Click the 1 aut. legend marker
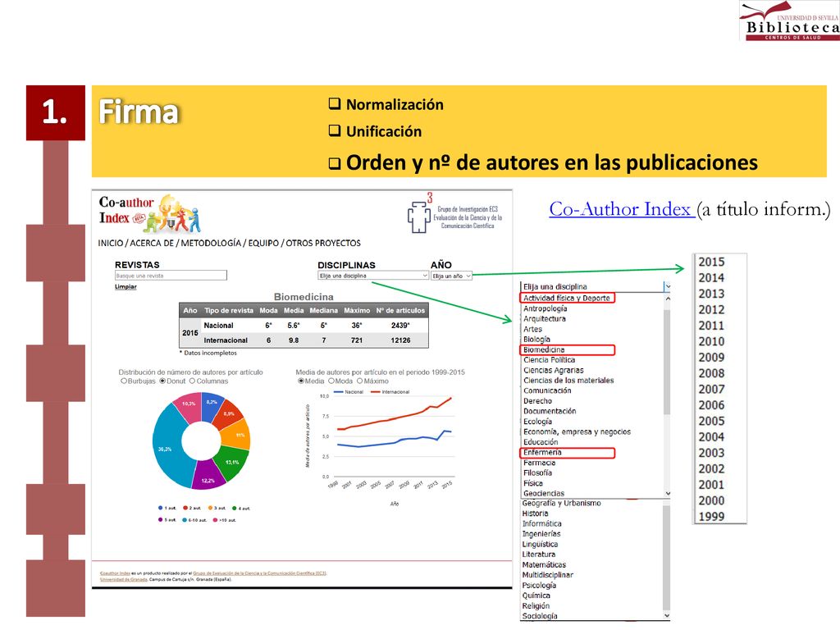840x630 pixels. (x=160, y=508)
